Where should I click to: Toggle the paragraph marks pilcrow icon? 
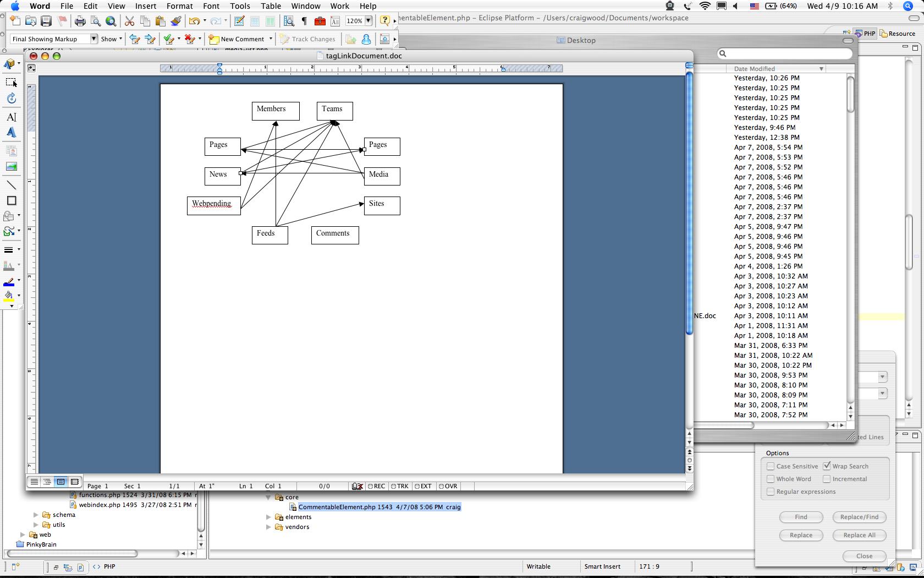304,21
